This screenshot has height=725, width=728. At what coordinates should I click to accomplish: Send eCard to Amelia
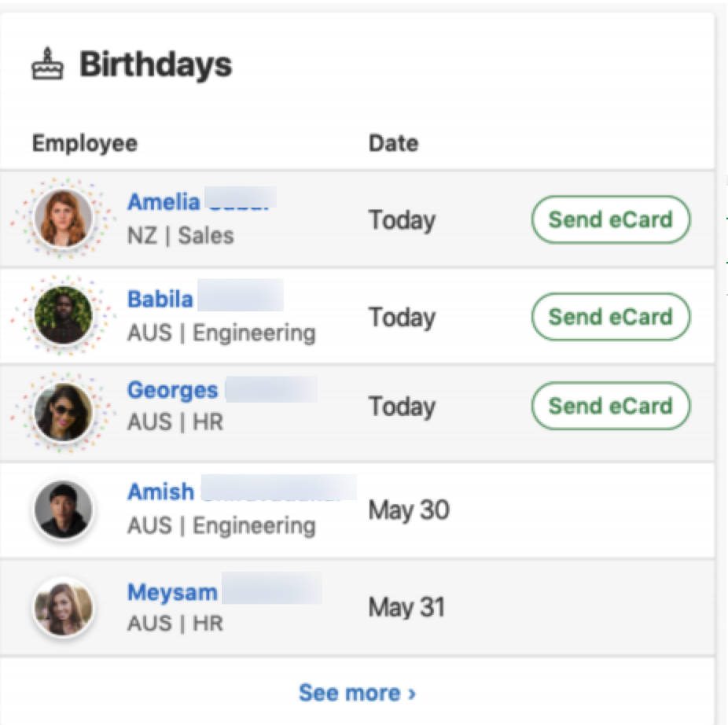point(610,219)
